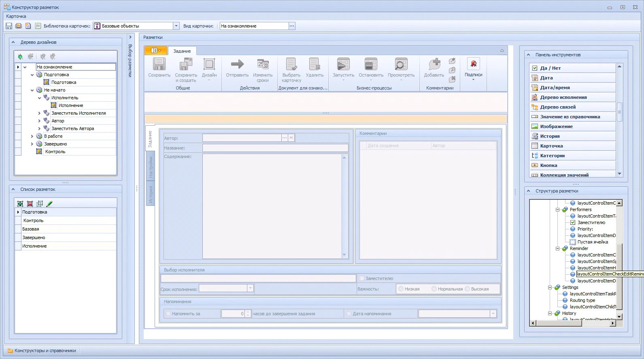
Task: Click the vertical scrollbar thumb of Панель инструментов
Action: point(619,112)
